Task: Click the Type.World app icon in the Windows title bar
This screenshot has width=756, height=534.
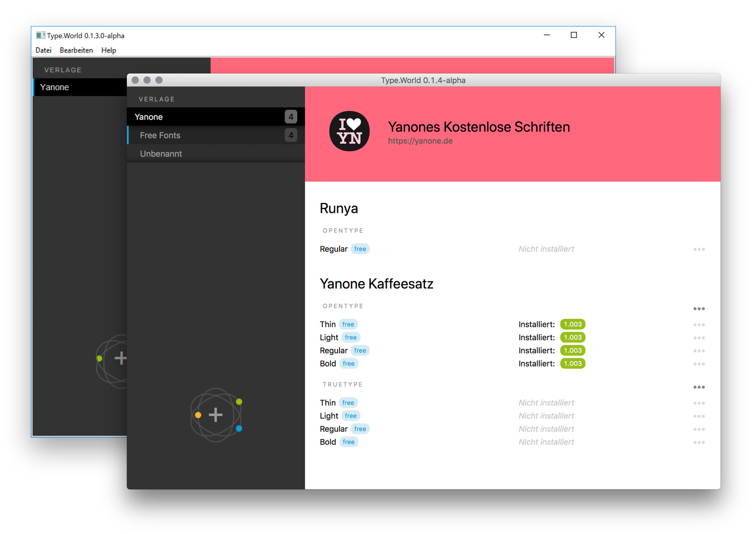Action: 40,35
